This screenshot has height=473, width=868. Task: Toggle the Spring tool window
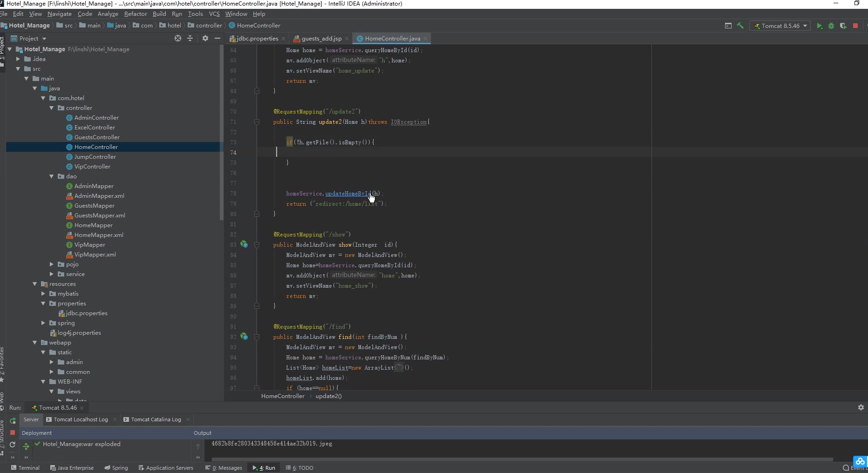tap(116, 468)
